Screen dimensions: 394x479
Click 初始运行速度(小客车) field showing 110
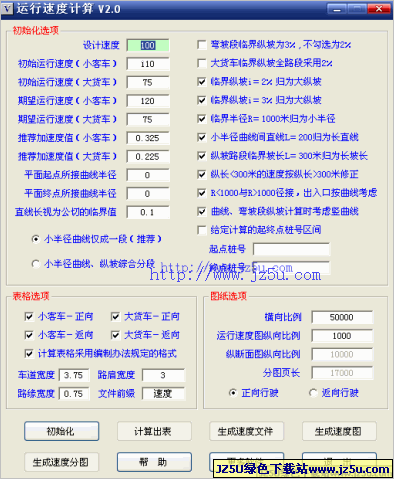[148, 64]
